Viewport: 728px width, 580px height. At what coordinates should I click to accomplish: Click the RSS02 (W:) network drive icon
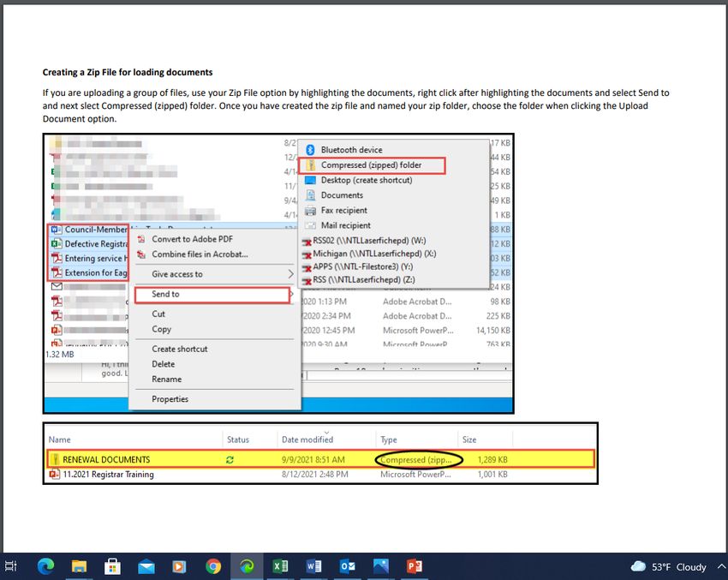(x=307, y=241)
